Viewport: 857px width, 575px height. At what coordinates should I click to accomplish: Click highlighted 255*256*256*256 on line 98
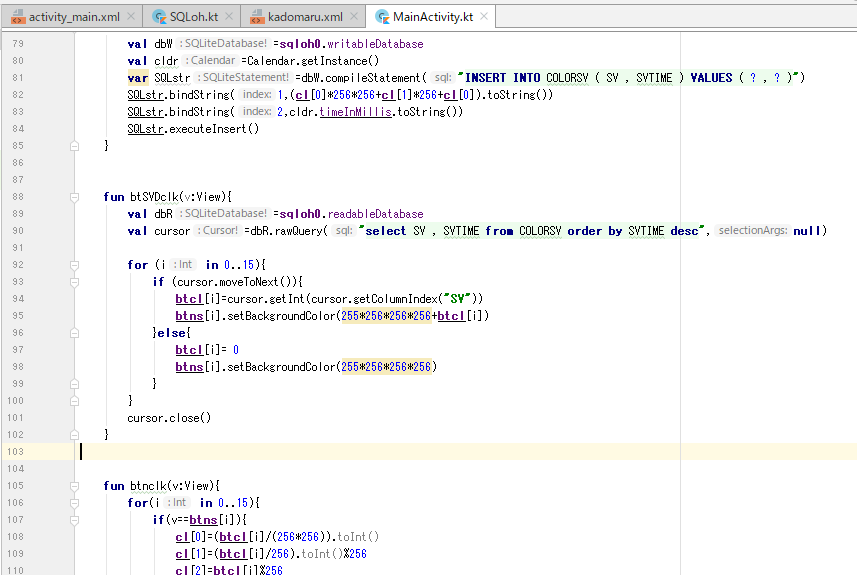point(386,367)
